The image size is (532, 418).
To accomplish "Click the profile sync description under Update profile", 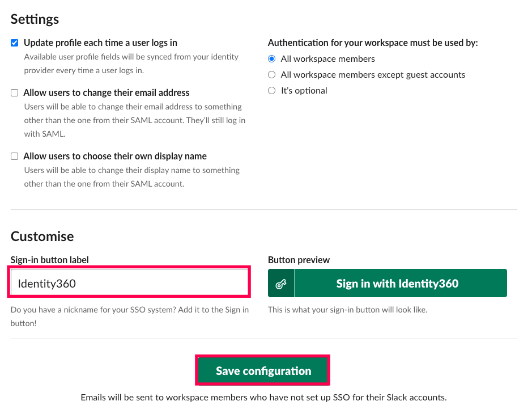I will point(131,64).
